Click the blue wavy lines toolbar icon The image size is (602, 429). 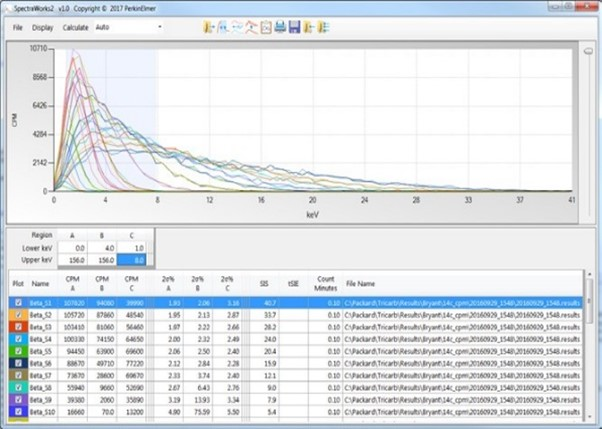[237, 27]
